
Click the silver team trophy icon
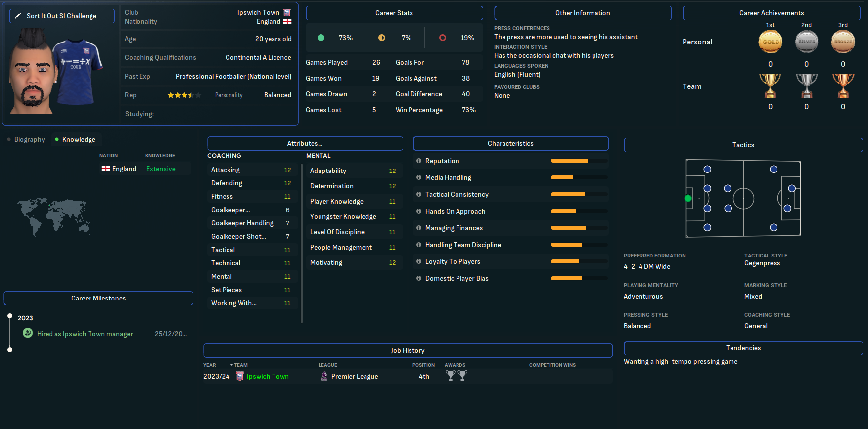point(807,86)
